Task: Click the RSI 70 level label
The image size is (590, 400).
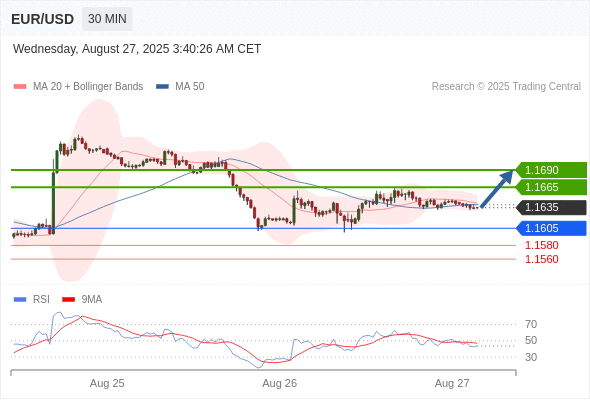Action: 531,324
